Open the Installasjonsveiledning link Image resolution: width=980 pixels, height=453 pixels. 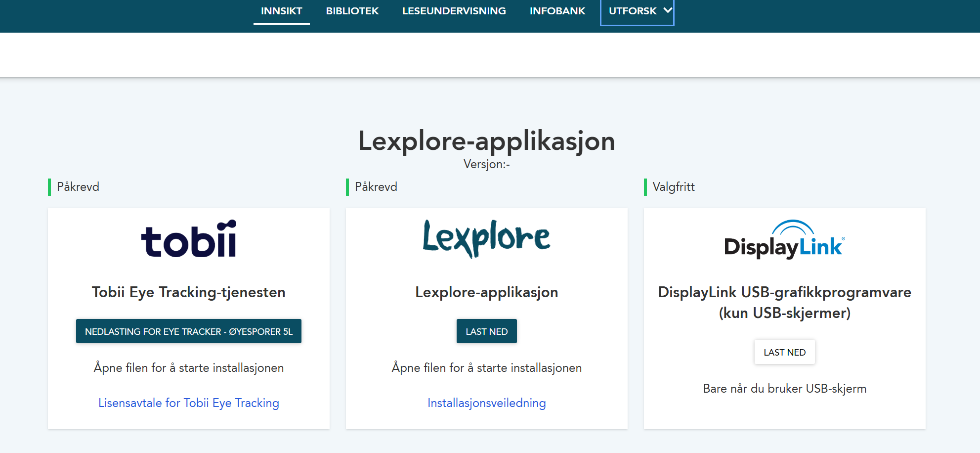[486, 403]
